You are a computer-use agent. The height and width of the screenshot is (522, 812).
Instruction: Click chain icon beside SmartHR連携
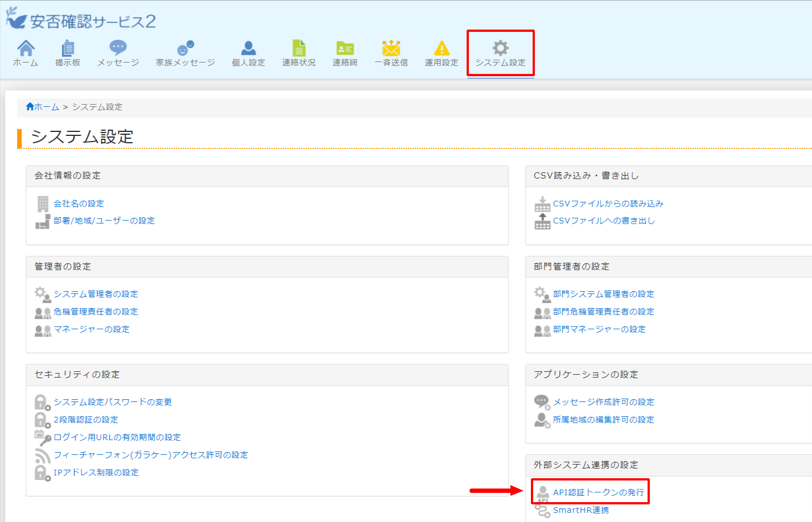click(x=543, y=511)
